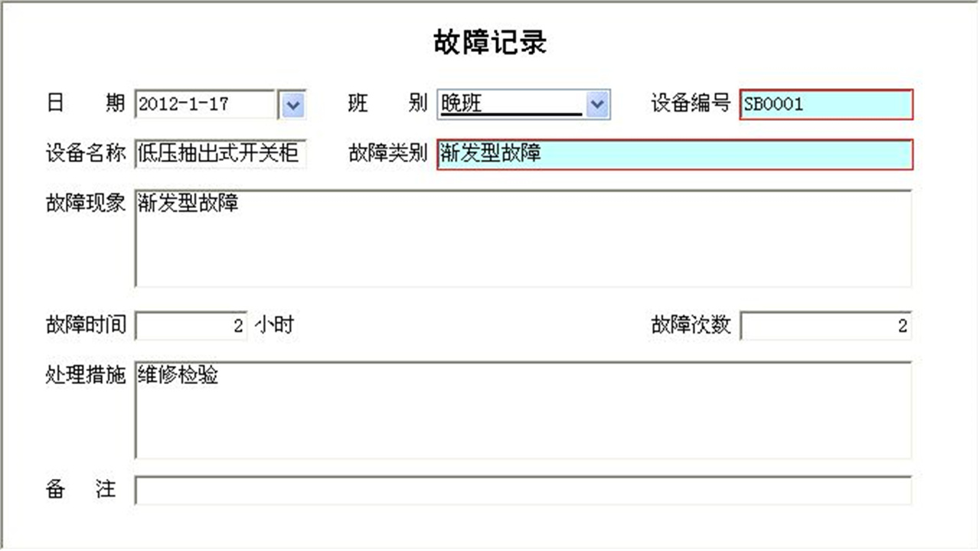Viewport: 980px width, 551px height.
Task: Click the 班别 label
Action: click(387, 104)
